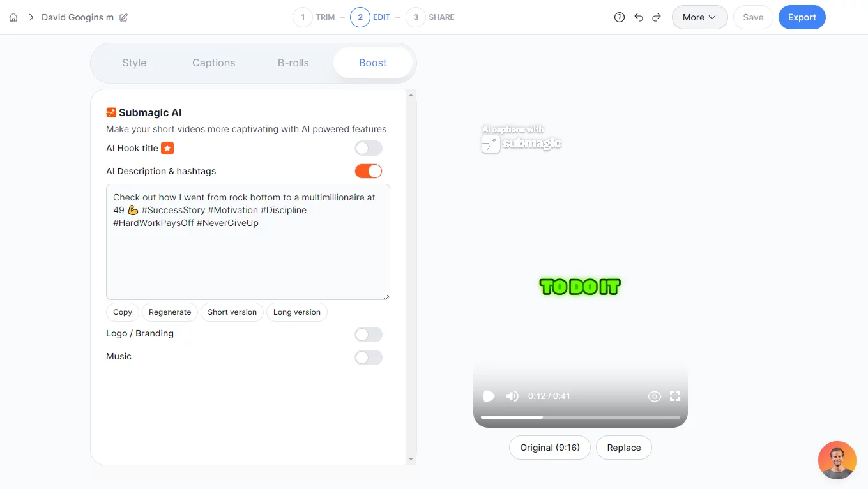Click panel scrollbar down arrow
Image resolution: width=868 pixels, height=489 pixels.
coord(411,459)
